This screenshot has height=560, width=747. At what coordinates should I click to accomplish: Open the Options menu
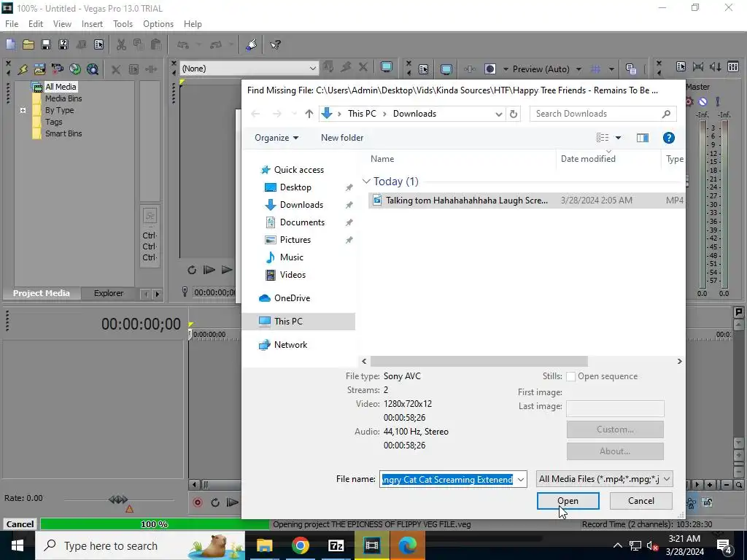point(158,24)
